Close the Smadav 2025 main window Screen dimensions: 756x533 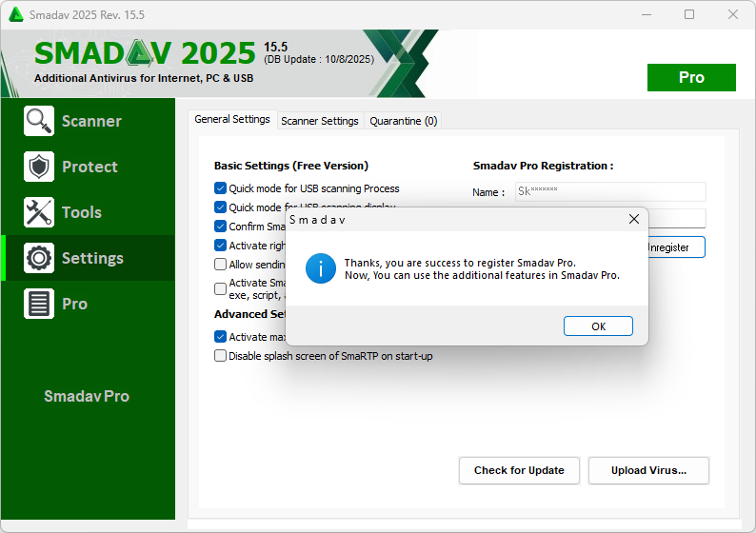(x=733, y=14)
